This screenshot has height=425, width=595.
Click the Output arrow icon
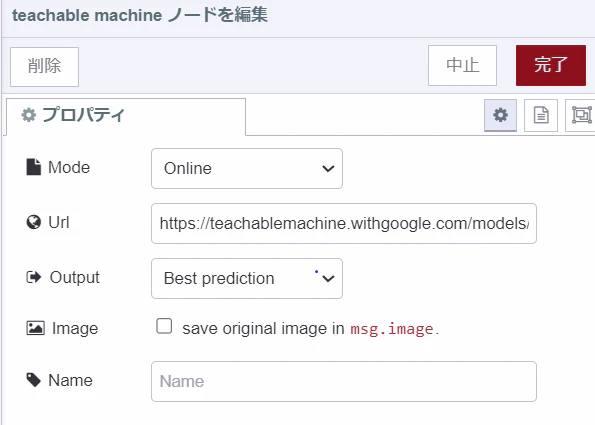(x=33, y=277)
